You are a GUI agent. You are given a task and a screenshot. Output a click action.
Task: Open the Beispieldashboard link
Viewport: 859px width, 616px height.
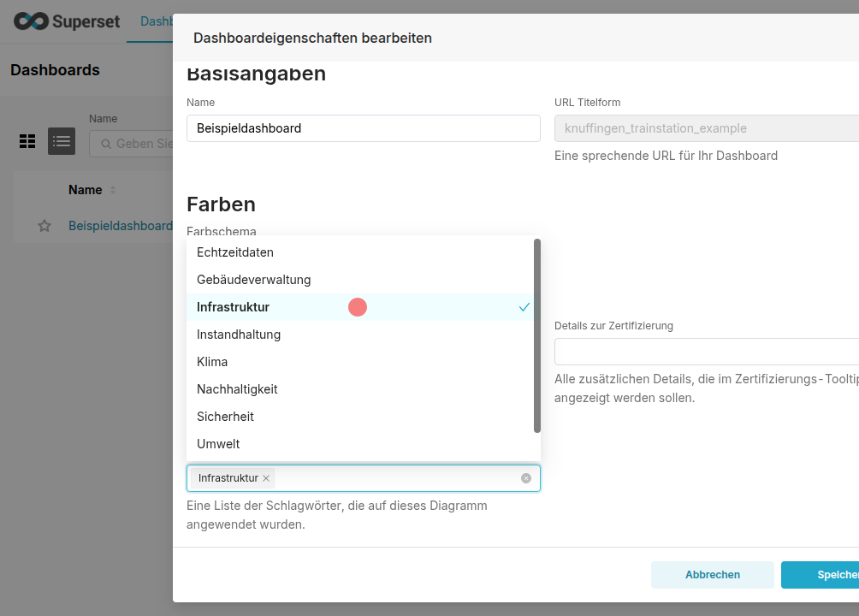120,226
